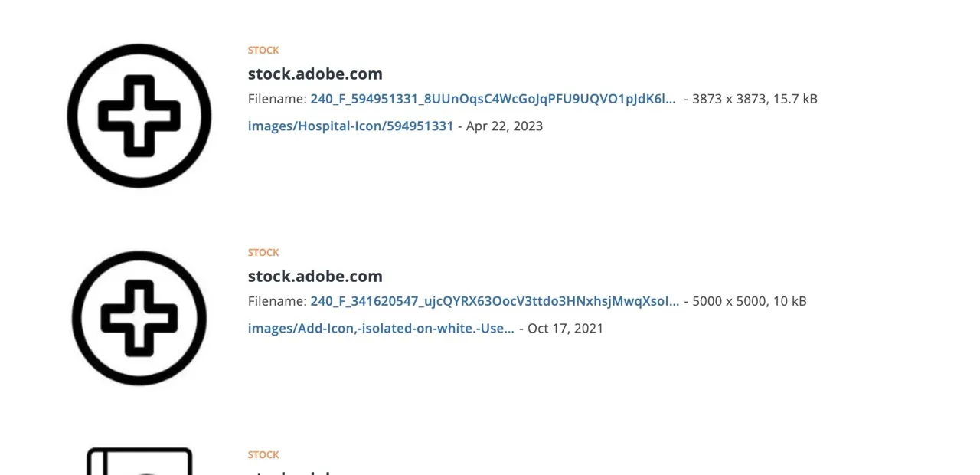
Task: Open the filename link 240_F_341620547
Action: pyautogui.click(x=495, y=301)
